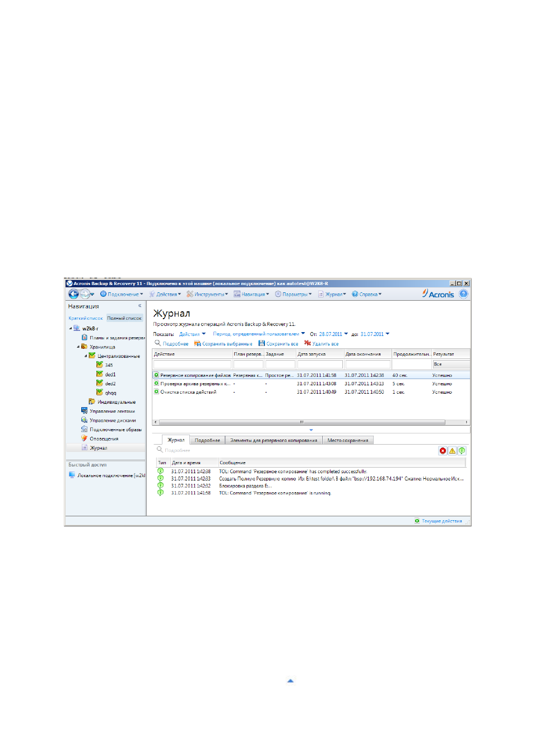Toggle the yellow warning filter button
This screenshot has height=756, width=535.
[452, 451]
